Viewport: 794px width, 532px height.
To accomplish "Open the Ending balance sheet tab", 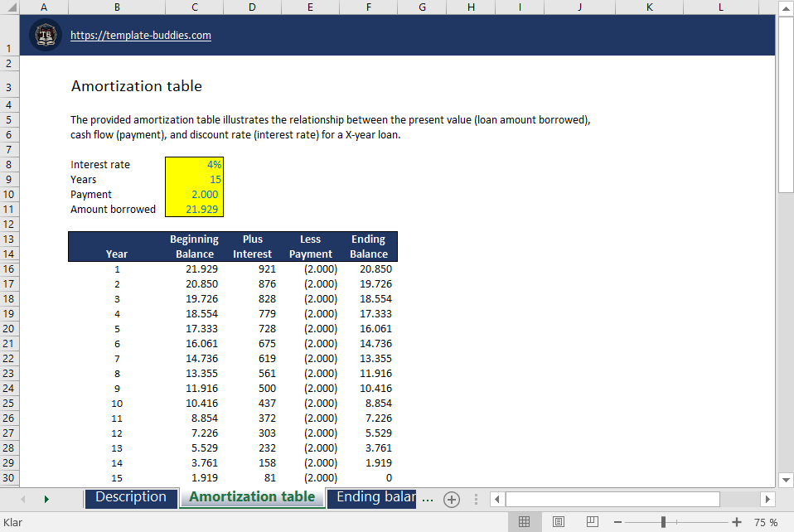I will tap(372, 498).
